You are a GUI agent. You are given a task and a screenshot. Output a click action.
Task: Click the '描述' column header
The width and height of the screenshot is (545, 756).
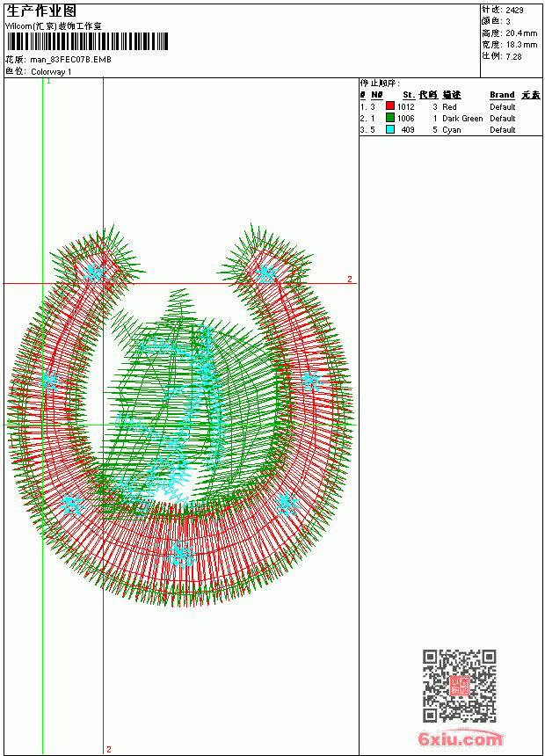452,95
